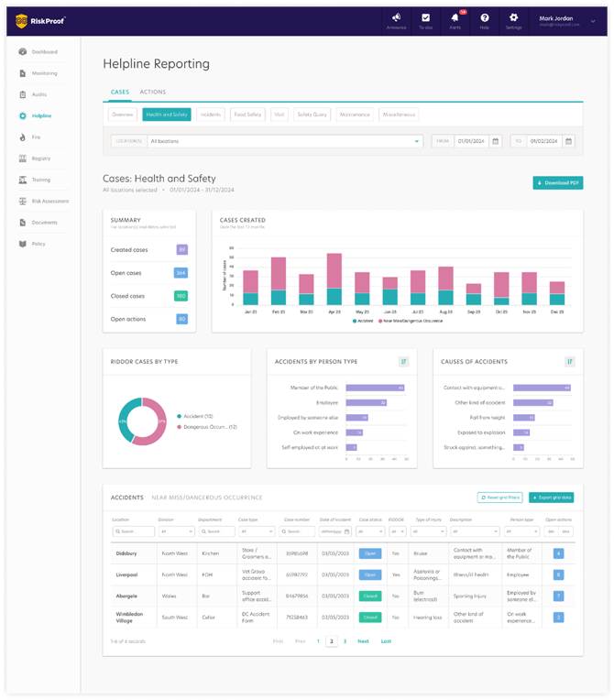614x700 pixels.
Task: Click the Export grid data button
Action: (551, 498)
